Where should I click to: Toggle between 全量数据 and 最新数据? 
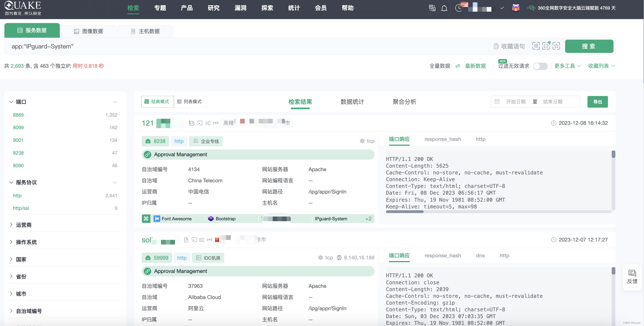point(457,66)
